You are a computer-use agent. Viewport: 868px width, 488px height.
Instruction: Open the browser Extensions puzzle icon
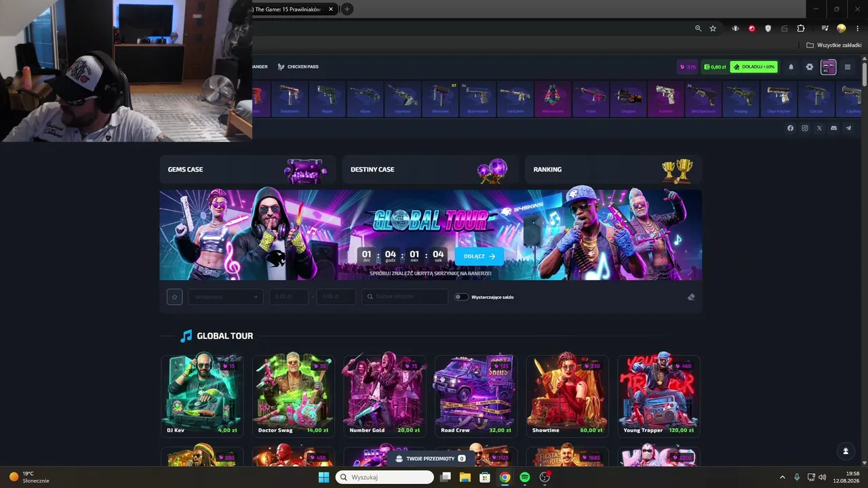801,28
